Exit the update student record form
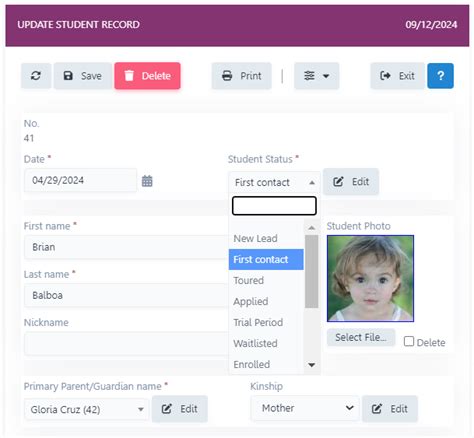 coord(398,76)
